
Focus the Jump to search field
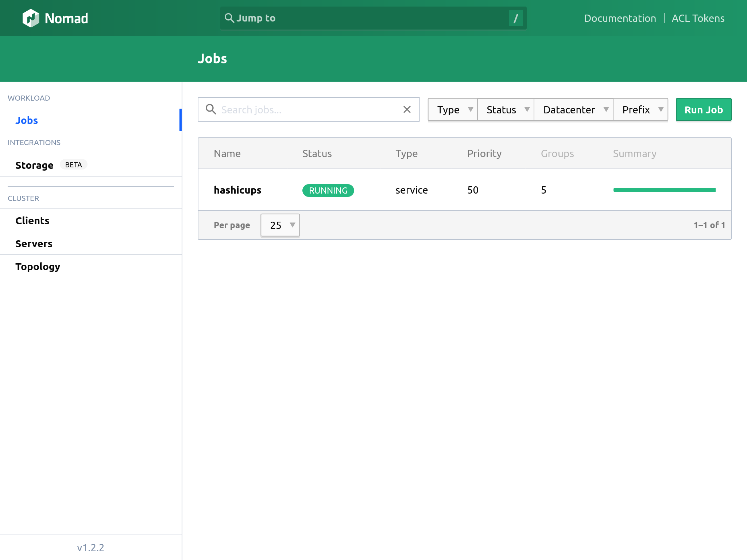(373, 18)
